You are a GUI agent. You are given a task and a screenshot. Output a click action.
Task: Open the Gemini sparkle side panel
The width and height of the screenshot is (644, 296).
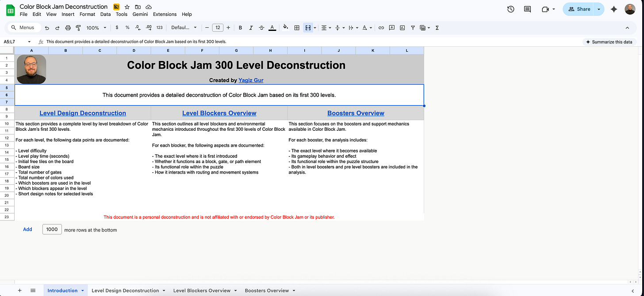click(x=614, y=9)
